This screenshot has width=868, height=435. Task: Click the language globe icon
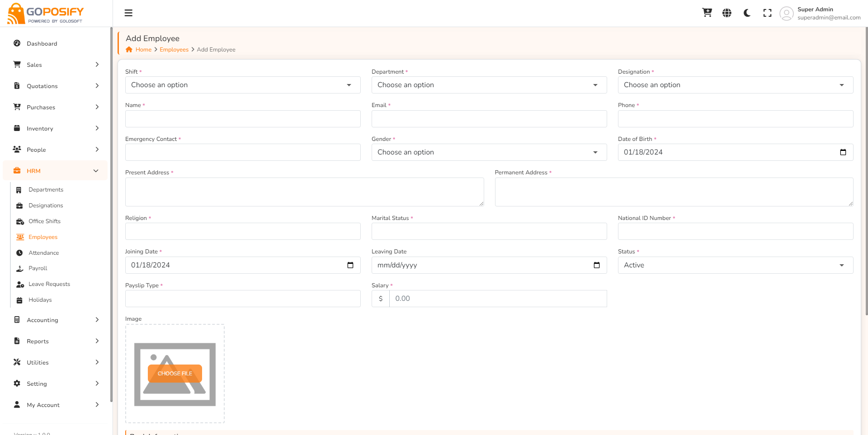(727, 13)
